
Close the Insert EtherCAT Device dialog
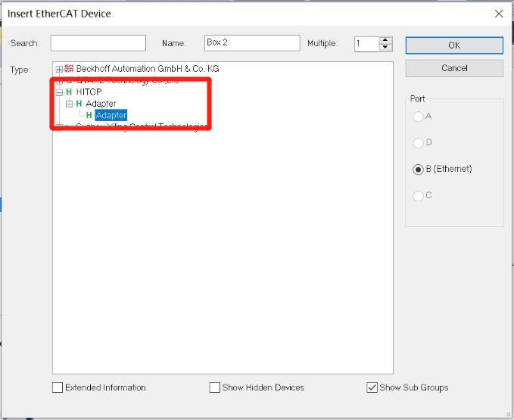tap(499, 14)
